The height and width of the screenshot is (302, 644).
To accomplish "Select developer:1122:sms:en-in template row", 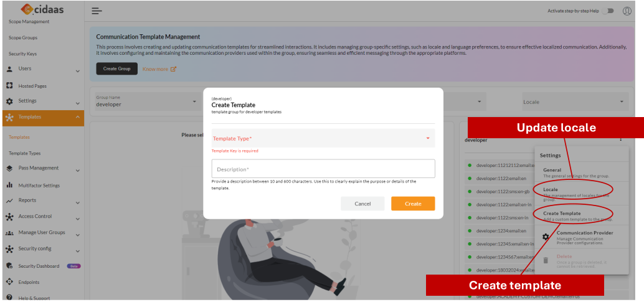I will click(500, 217).
